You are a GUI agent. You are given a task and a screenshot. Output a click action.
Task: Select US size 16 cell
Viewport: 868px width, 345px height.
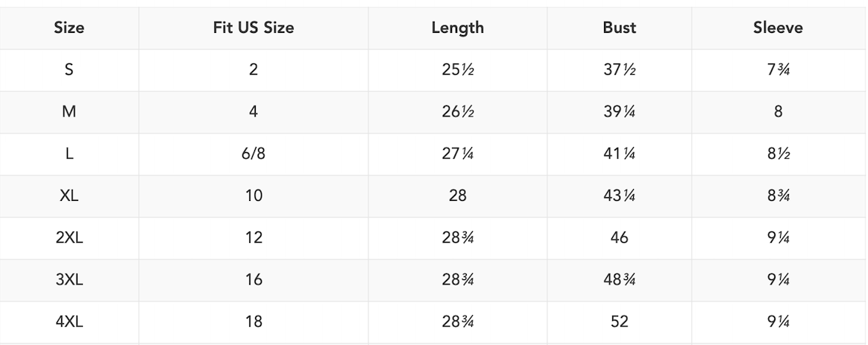[254, 280]
